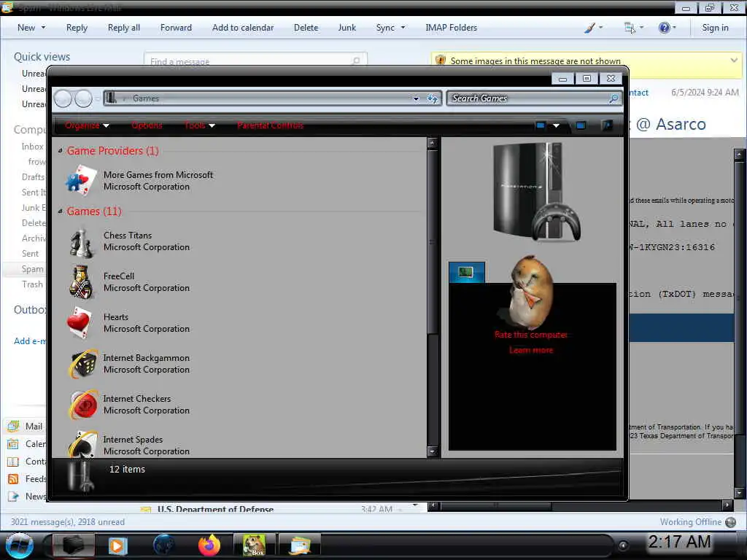Click Delete in Live Mail toolbar

[306, 28]
